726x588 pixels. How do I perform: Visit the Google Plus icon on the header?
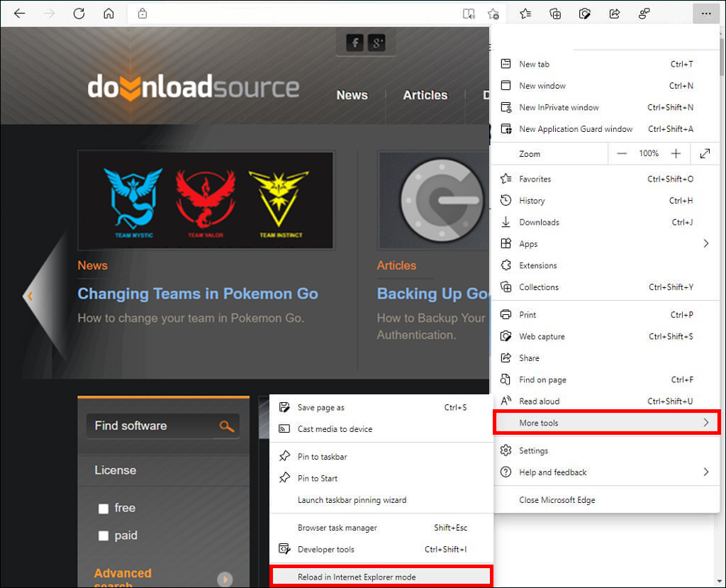(x=376, y=43)
